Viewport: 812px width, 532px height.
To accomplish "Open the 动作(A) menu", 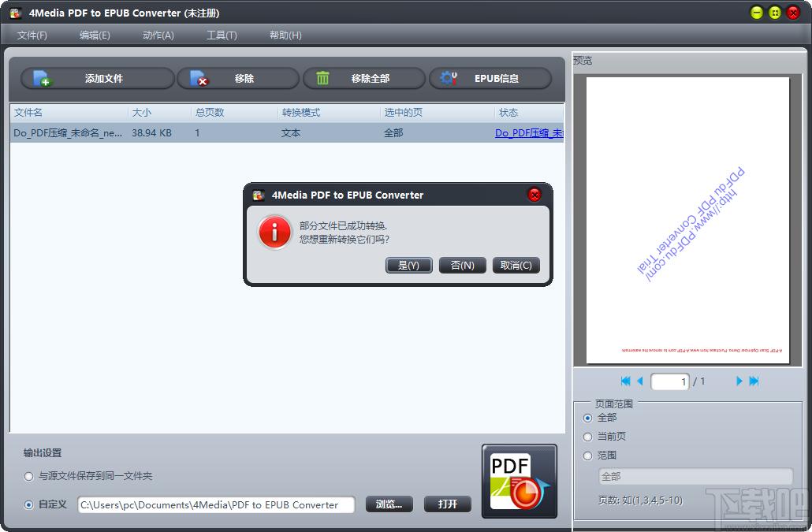I will point(158,35).
